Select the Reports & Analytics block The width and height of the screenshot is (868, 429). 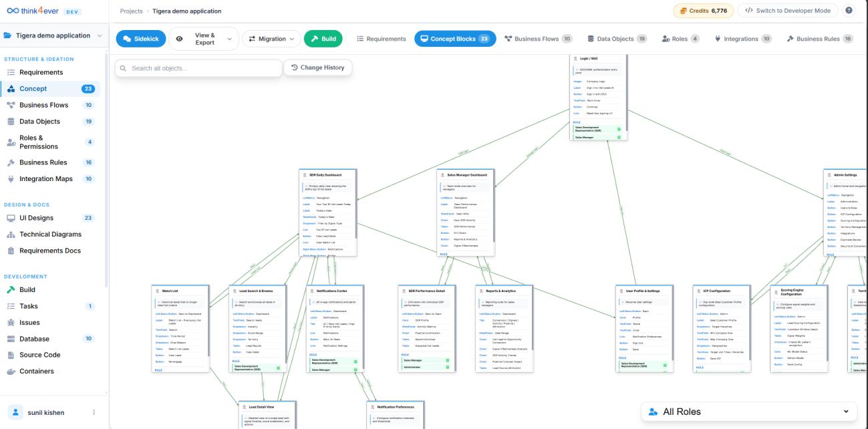point(504,328)
